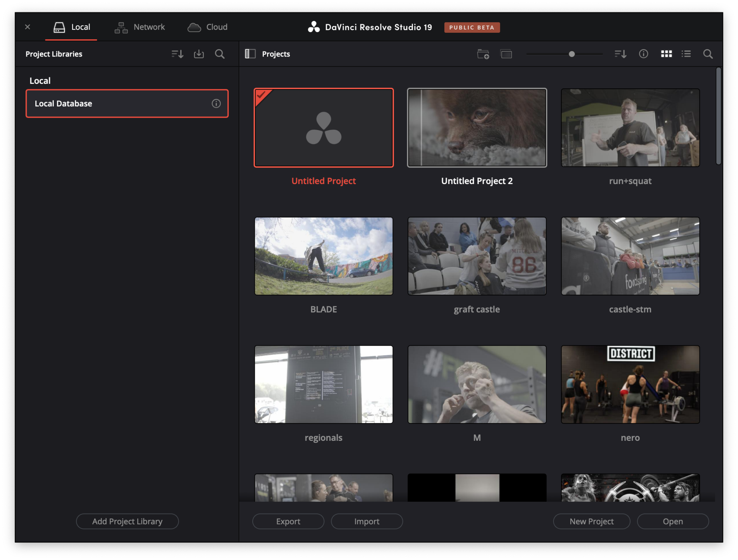Select the run+squat project thumbnail
Viewport: 738px width, 560px height.
pos(630,128)
